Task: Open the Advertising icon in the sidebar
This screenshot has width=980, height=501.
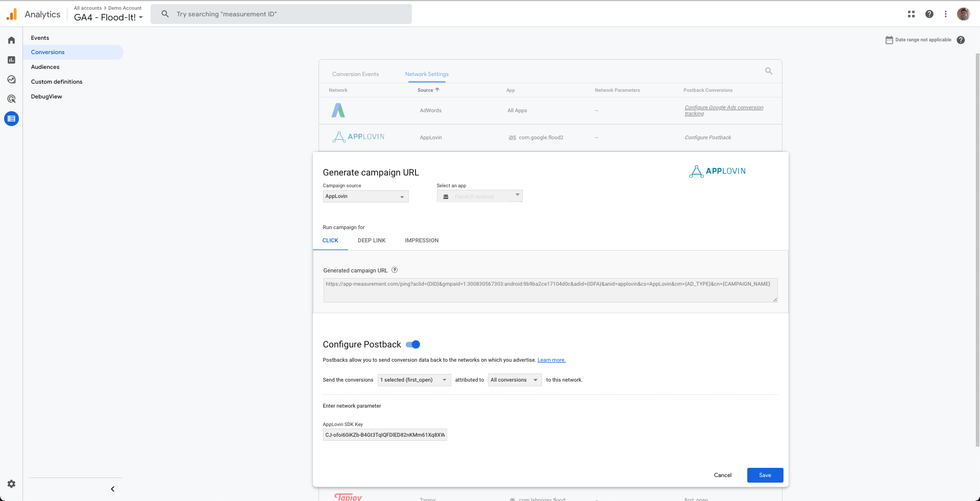Action: (11, 99)
